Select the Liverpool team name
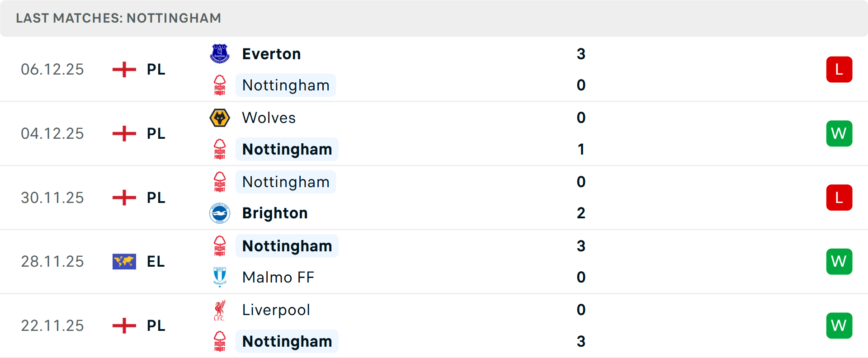Viewport: 868px width, 358px height. pos(276,310)
